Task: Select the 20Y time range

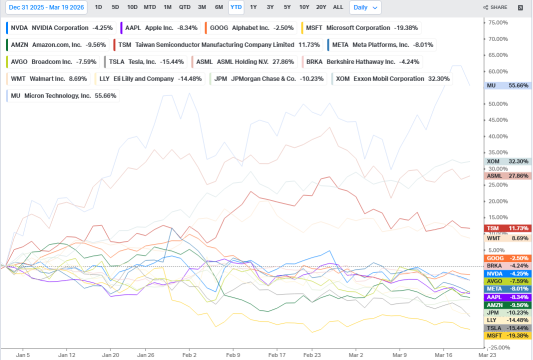Action: pos(321,7)
